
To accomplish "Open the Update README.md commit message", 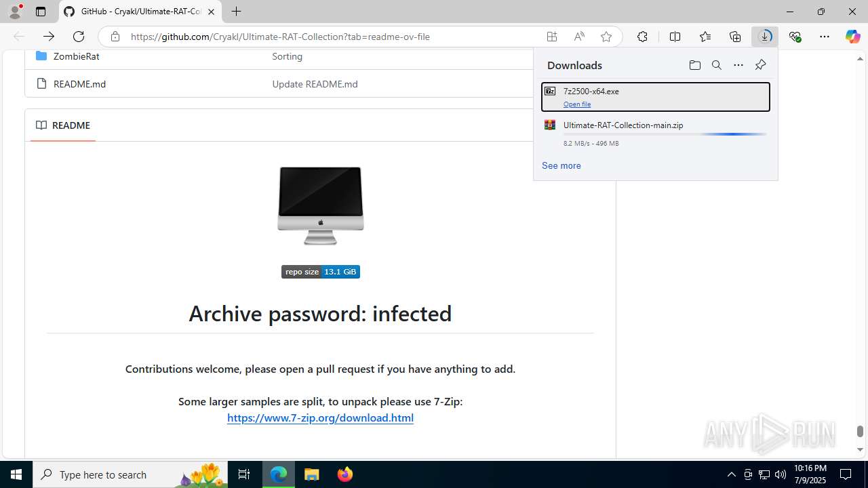I will (x=315, y=84).
